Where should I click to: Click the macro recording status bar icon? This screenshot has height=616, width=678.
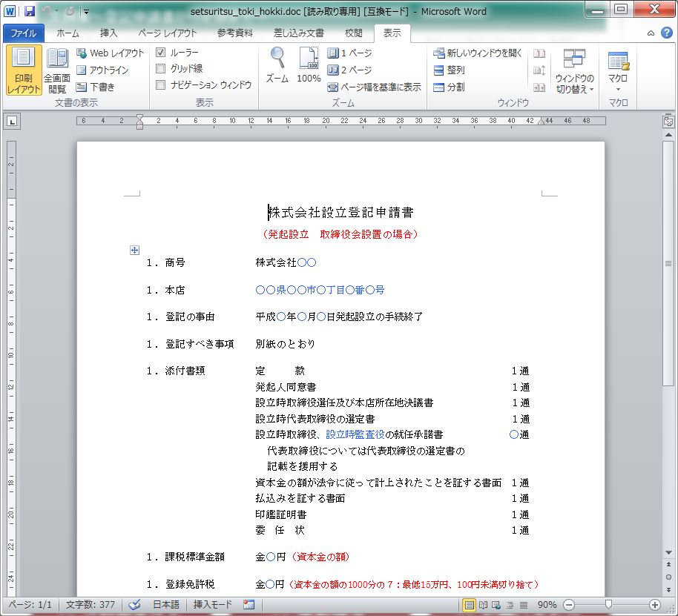(249, 605)
